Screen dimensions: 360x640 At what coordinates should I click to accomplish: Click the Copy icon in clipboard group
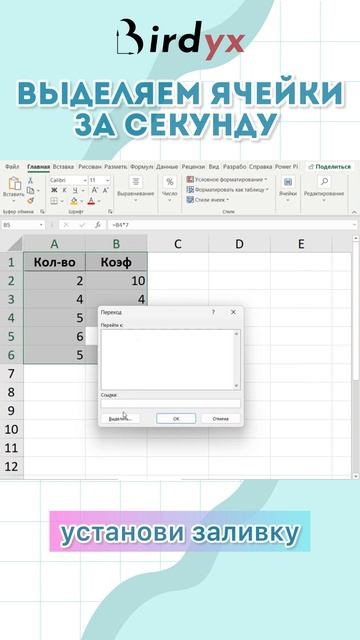pos(30,190)
